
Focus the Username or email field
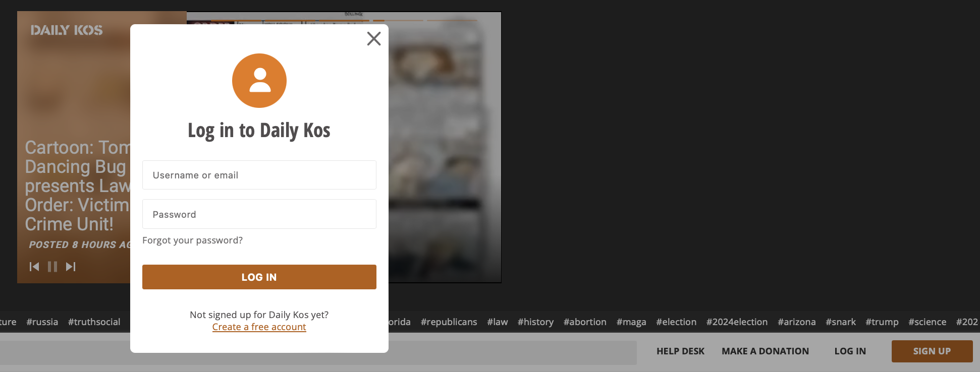tap(259, 175)
